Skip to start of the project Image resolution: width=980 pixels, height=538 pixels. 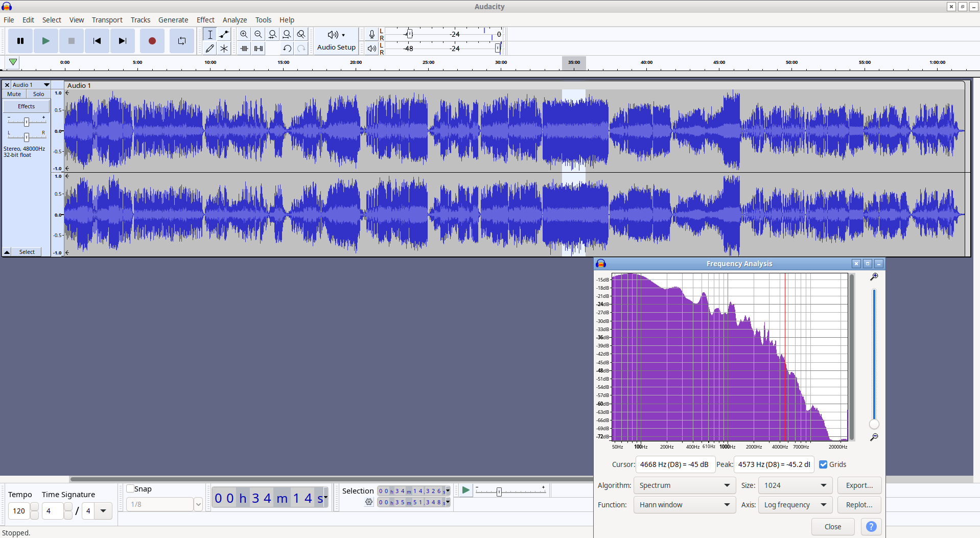click(97, 41)
